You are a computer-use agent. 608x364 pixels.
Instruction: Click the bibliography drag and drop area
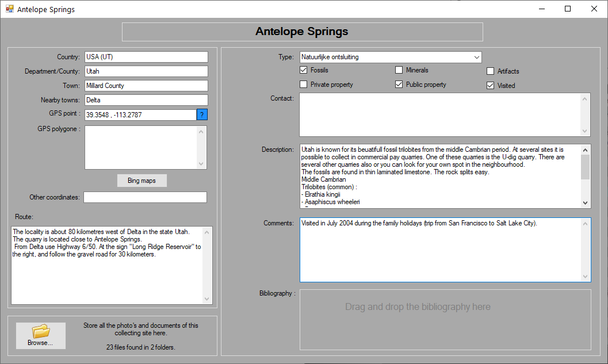tap(445, 320)
